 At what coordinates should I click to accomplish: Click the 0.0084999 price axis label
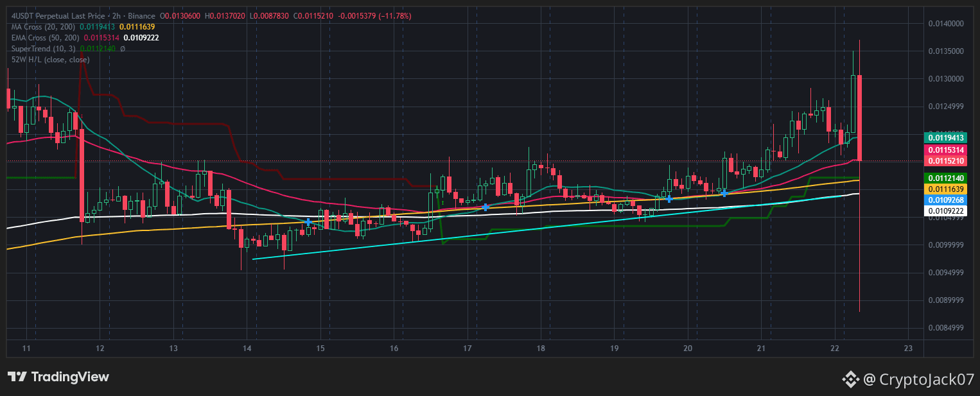click(x=946, y=328)
